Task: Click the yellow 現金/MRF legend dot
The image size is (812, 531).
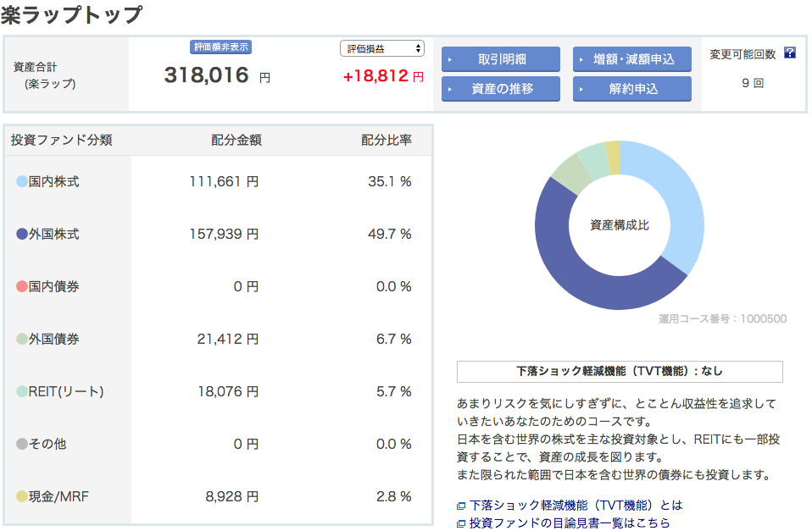Action: click(x=22, y=496)
